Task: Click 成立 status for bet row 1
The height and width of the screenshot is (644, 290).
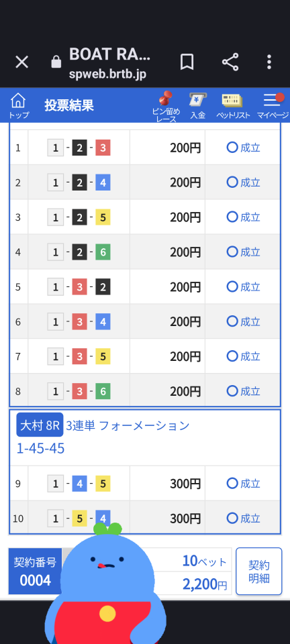Action: pyautogui.click(x=243, y=148)
